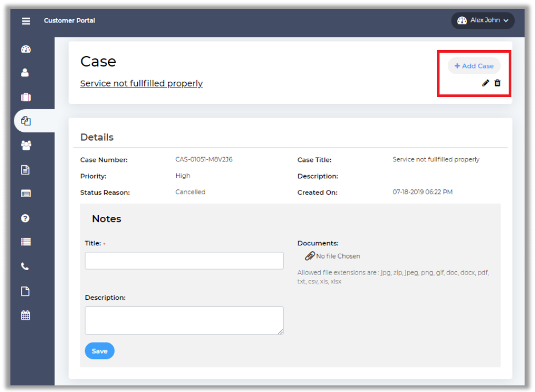Viewport: 535px width, 392px height.
Task: Click the list icon in sidebar
Action: (x=25, y=242)
